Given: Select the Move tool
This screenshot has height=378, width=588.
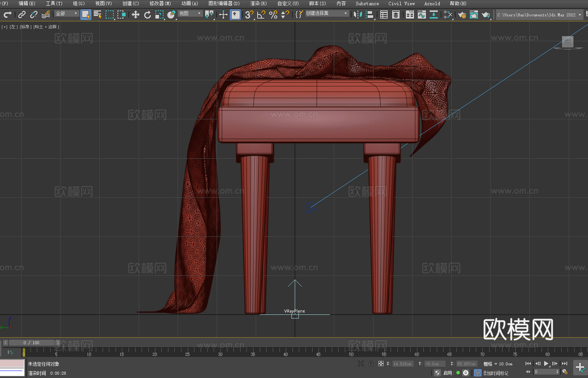Looking at the screenshot, I should 136,14.
